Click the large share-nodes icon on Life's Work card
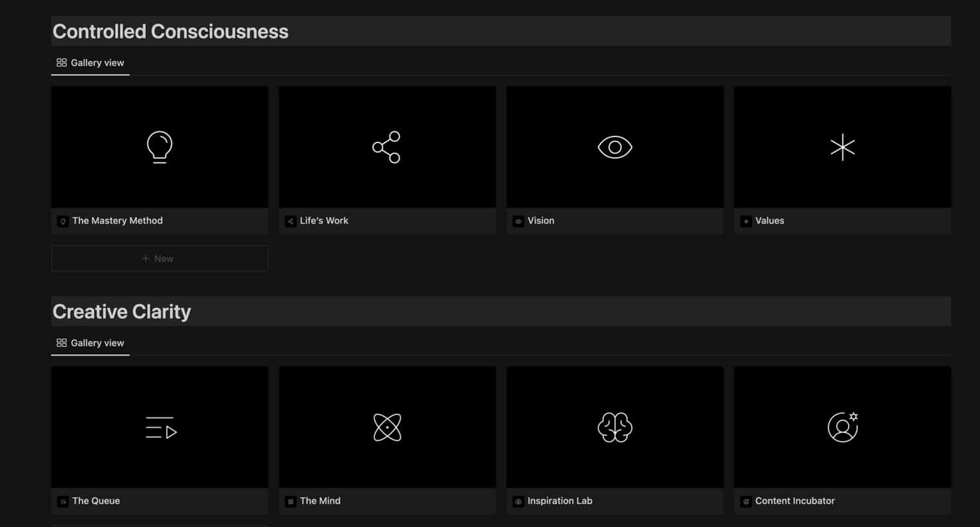Viewport: 980px width, 527px height. 387,147
